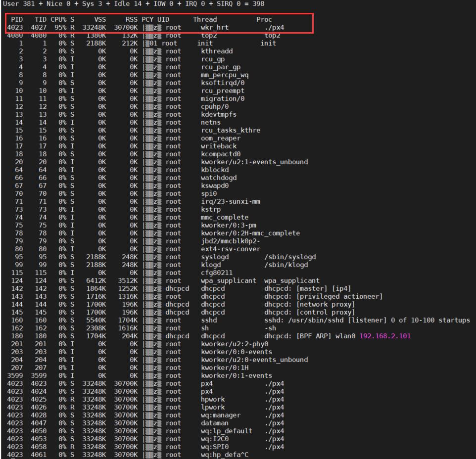The image size is (476, 459).
Task: Click the irq/23-sunxi-mm thread
Action: [x=231, y=201]
